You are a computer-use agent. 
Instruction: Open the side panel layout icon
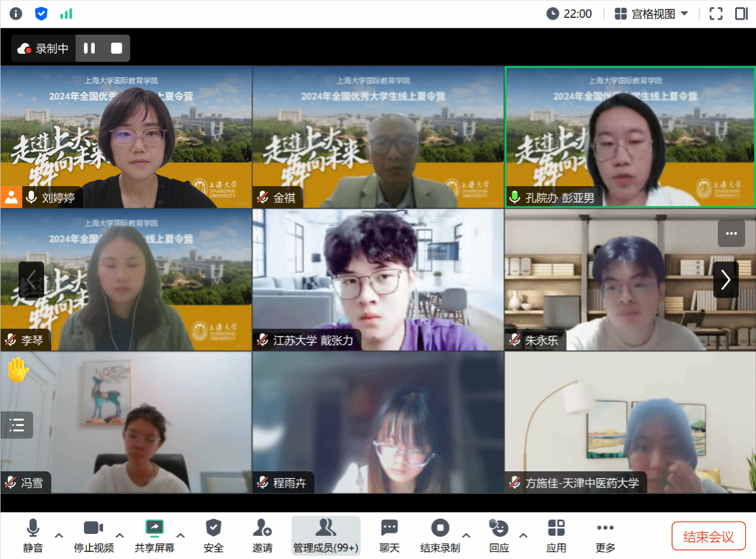741,14
